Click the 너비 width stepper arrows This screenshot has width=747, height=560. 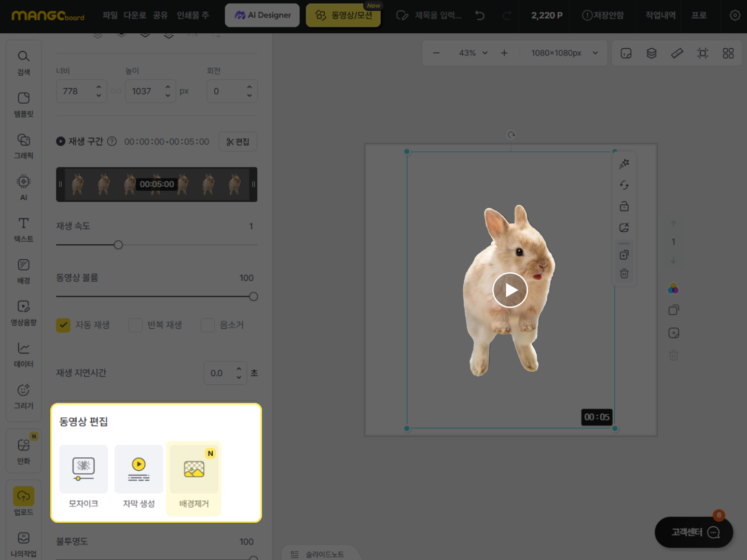tap(99, 91)
